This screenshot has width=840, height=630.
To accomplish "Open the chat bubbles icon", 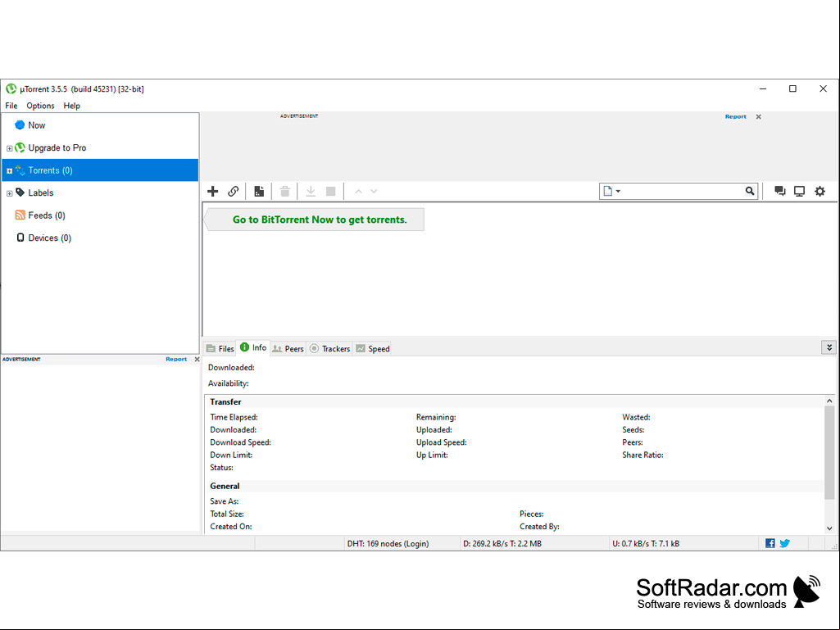I will pos(780,191).
